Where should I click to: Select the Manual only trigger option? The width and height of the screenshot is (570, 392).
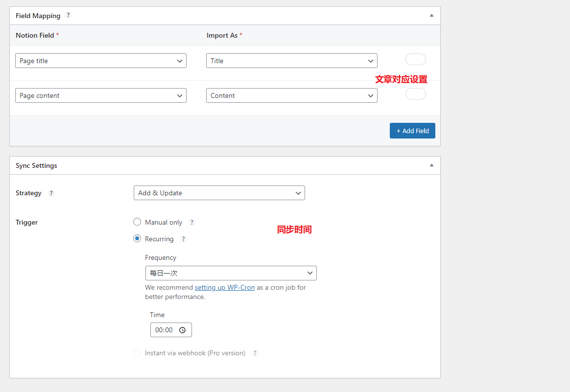pos(137,222)
